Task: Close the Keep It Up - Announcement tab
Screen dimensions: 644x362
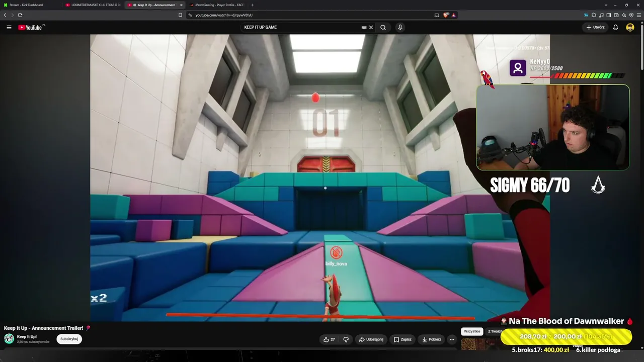Action: click(182, 5)
